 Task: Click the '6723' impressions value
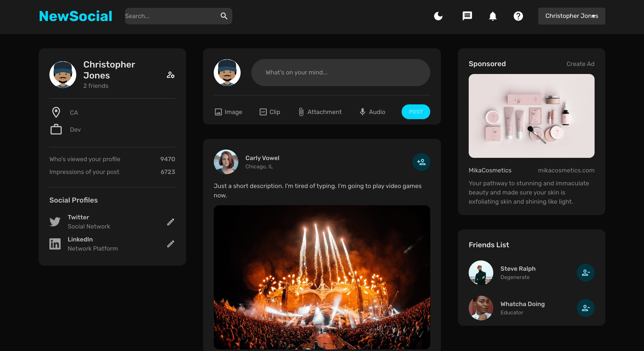168,172
